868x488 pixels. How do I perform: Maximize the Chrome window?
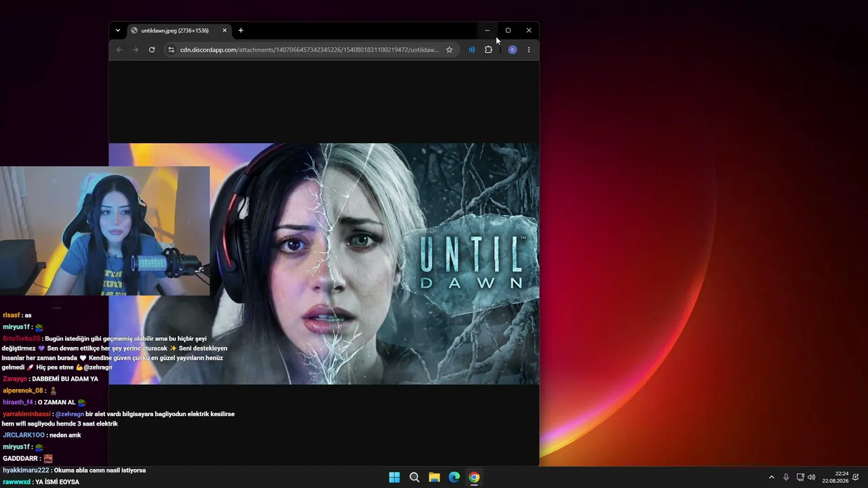tap(508, 30)
